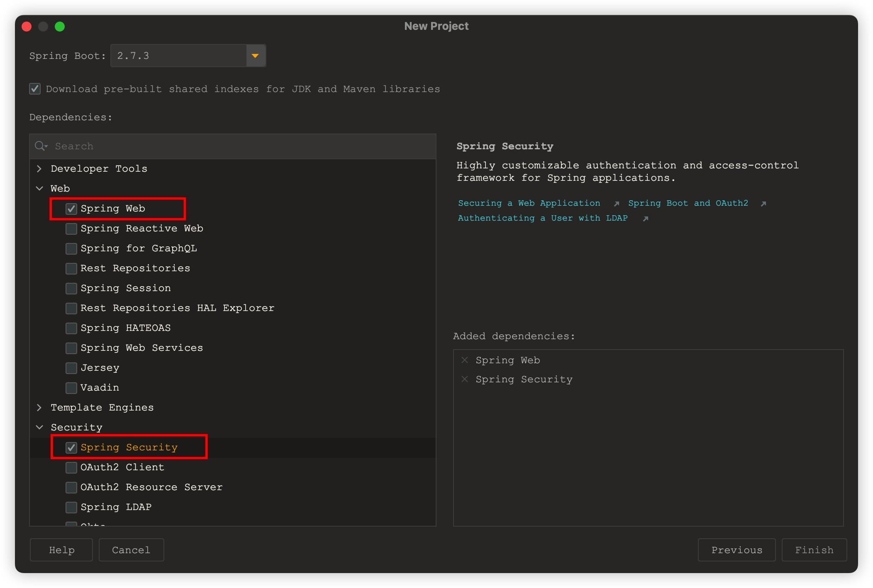Click arrow icon beside Authenticating a User with LDAP
Screen dimensions: 873x588
645,219
